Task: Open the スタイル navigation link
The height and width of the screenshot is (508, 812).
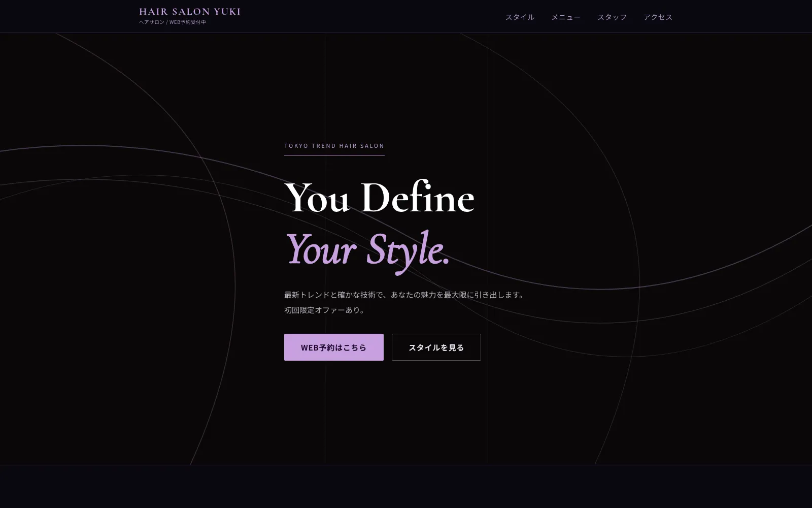Action: click(x=520, y=17)
